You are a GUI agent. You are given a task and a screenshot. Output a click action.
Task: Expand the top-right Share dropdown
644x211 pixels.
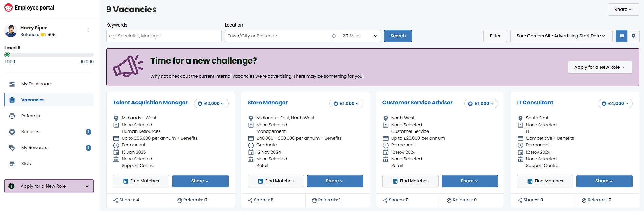pyautogui.click(x=623, y=10)
